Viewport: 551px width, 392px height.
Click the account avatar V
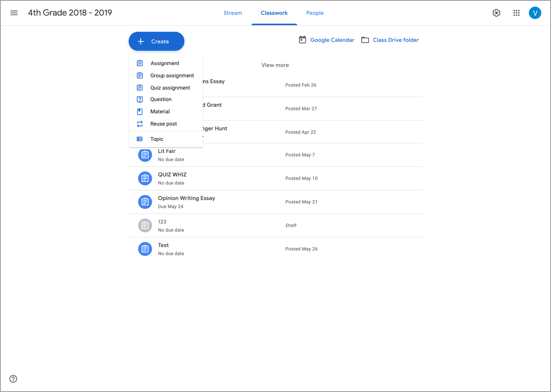[535, 13]
